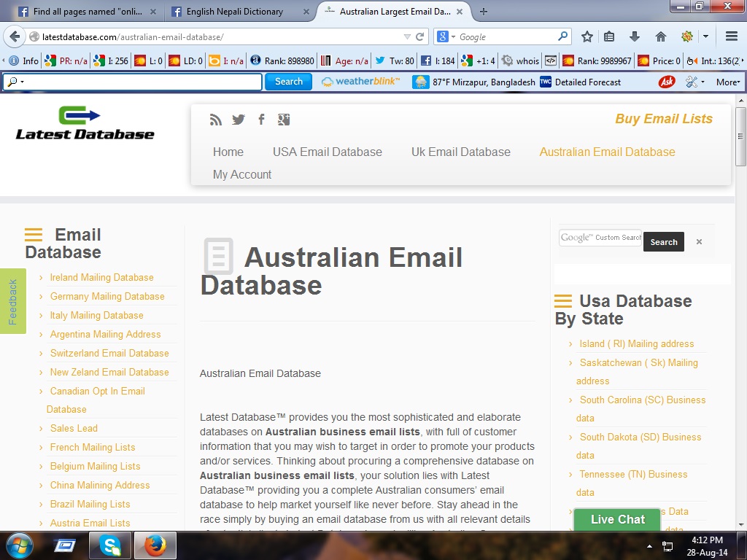Image resolution: width=747 pixels, height=560 pixels.
Task: Open the Feedback side tab
Action: point(13,301)
